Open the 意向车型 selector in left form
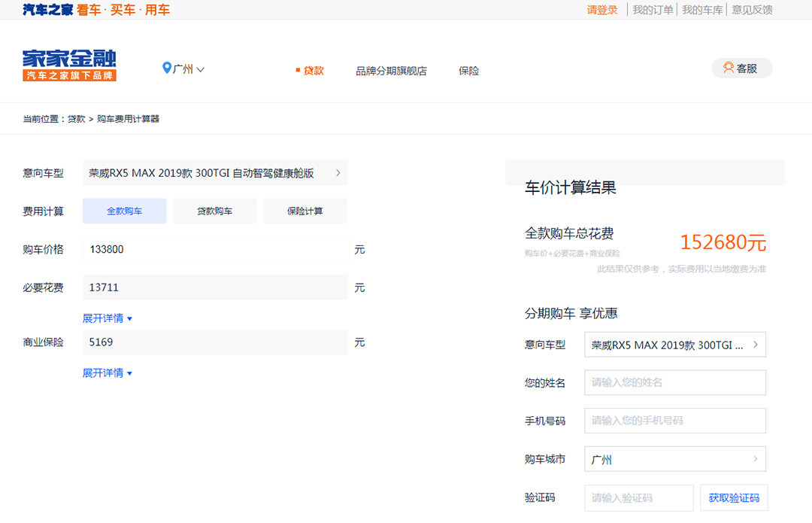812x523 pixels. click(x=215, y=173)
